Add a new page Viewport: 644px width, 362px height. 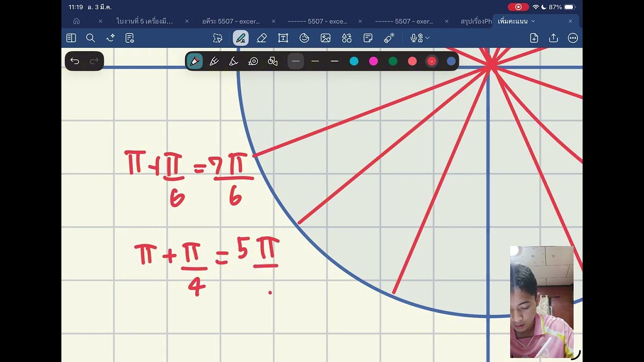pyautogui.click(x=534, y=38)
